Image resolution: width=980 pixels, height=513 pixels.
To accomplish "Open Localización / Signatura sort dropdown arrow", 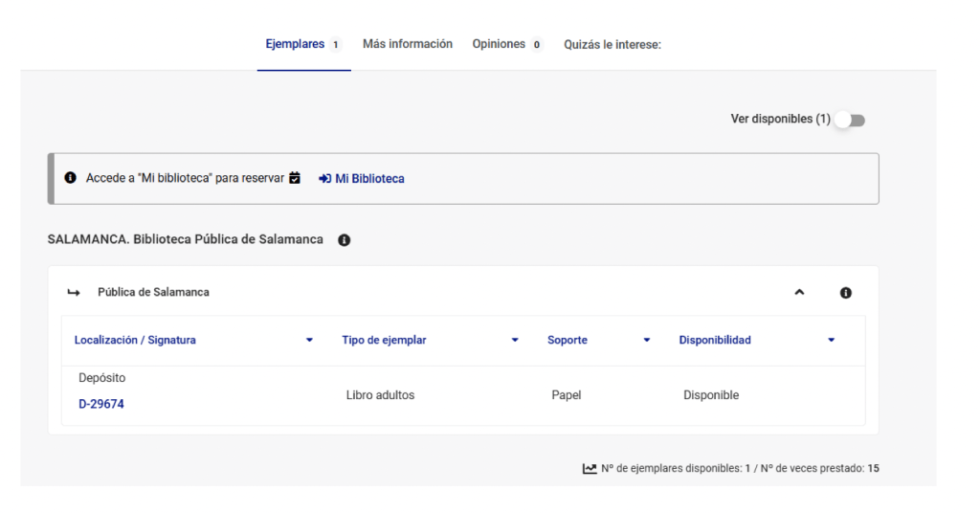I will pyautogui.click(x=309, y=340).
